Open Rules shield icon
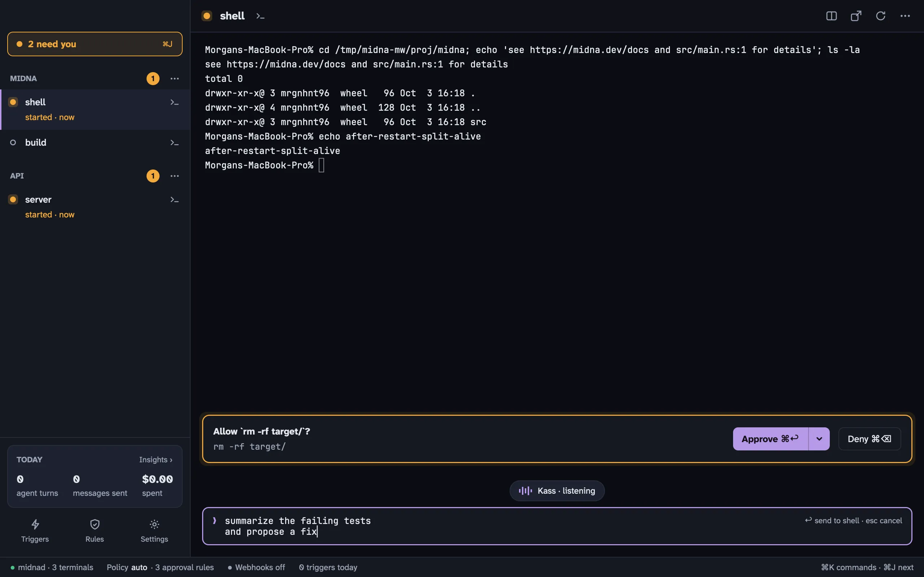Image resolution: width=924 pixels, height=577 pixels. point(95,530)
